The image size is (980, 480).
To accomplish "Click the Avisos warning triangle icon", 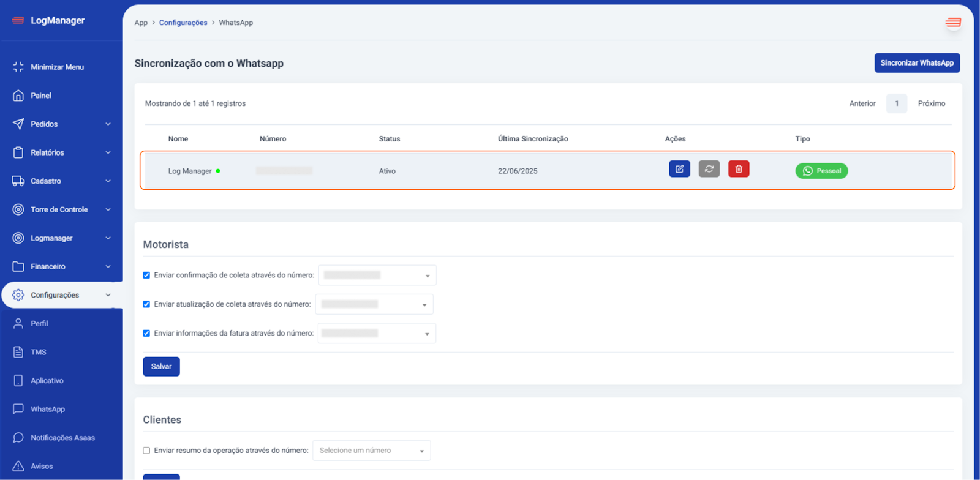I will (18, 466).
